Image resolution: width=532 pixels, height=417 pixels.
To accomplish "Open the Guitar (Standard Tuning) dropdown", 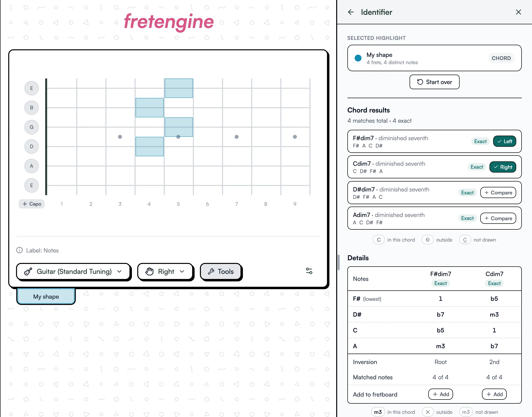I will 73,271.
